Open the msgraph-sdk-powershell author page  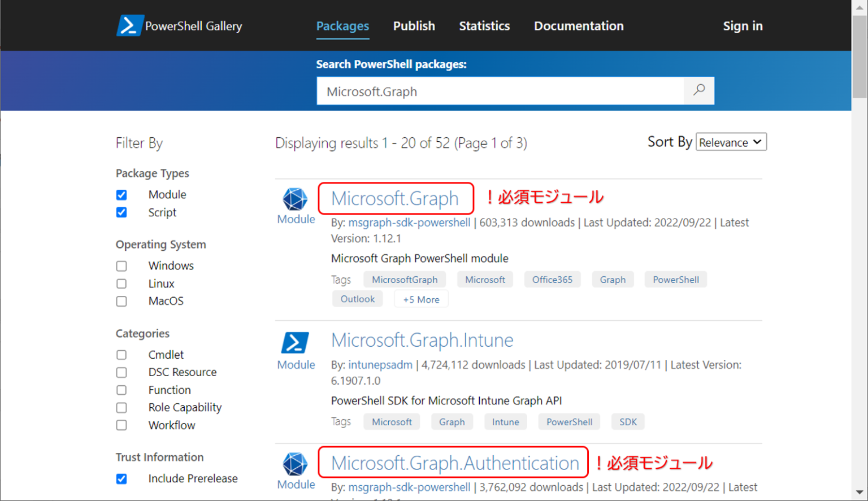(x=409, y=223)
